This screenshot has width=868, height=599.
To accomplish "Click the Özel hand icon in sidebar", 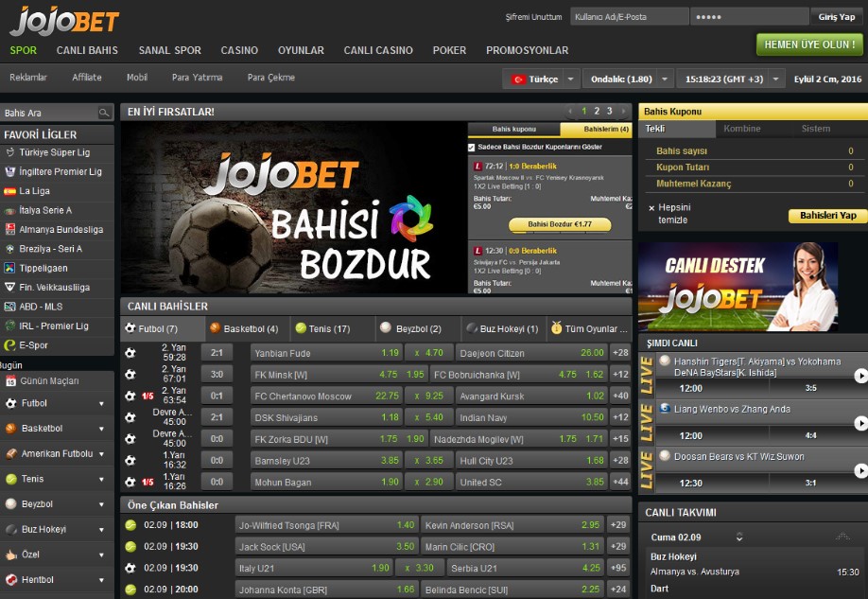I will click(11, 555).
